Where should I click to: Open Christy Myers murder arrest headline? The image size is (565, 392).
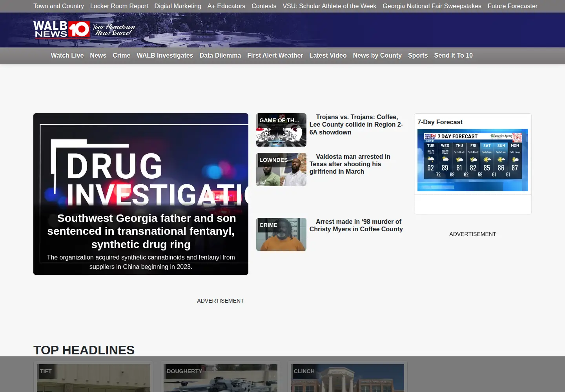coord(356,225)
